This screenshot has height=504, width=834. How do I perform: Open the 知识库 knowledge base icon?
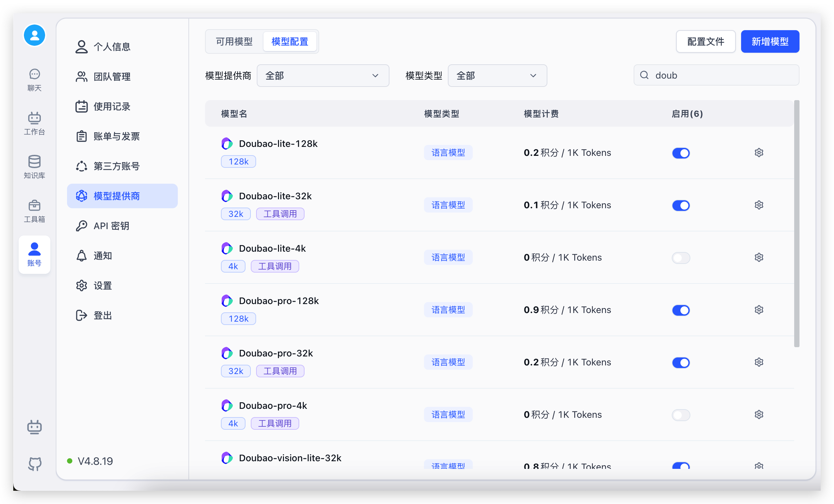pos(34,167)
